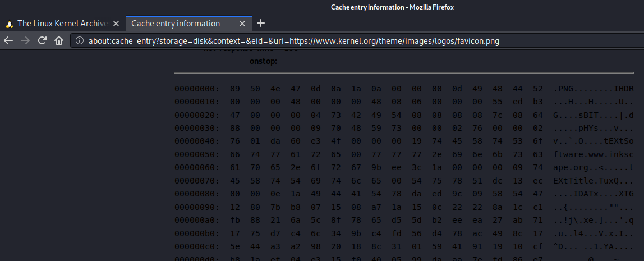644x261 pixels.
Task: Click the Tux penguin tab favicon
Action: [x=10, y=24]
